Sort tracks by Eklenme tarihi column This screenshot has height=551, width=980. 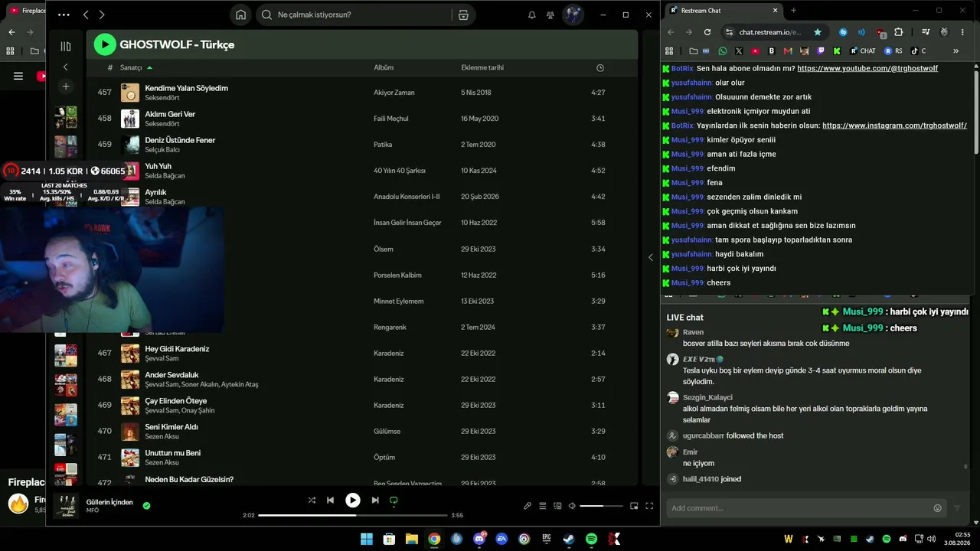coord(482,67)
